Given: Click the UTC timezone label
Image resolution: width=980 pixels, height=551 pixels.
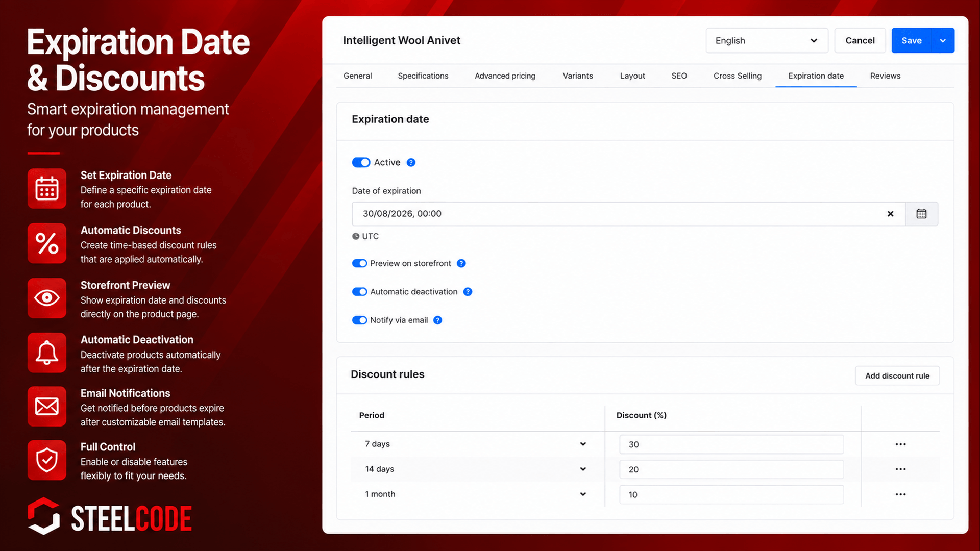Looking at the screenshot, I should coord(371,236).
